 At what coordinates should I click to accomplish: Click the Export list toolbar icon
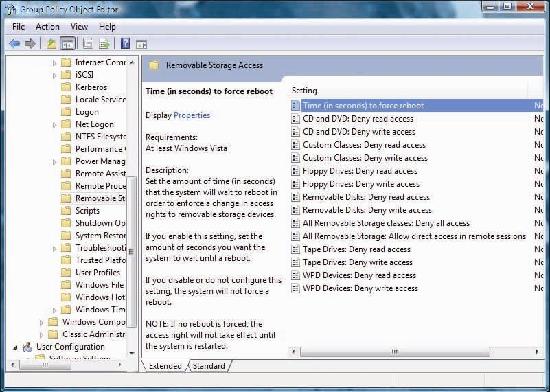click(x=104, y=44)
